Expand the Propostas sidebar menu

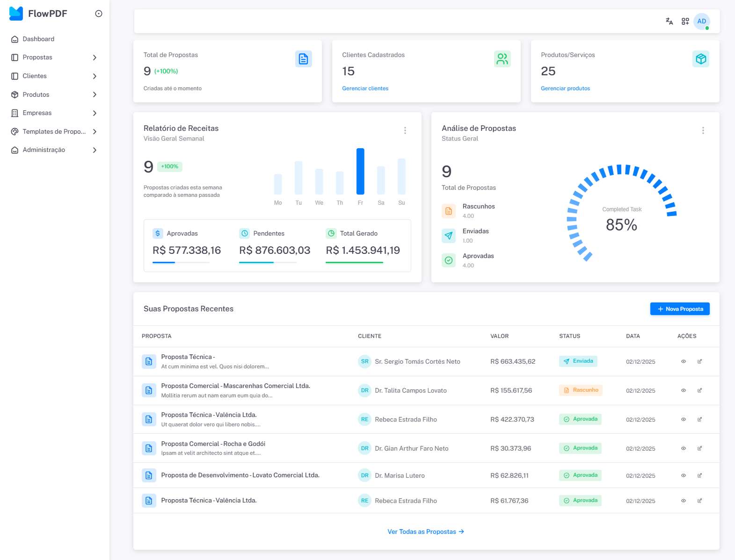[54, 57]
